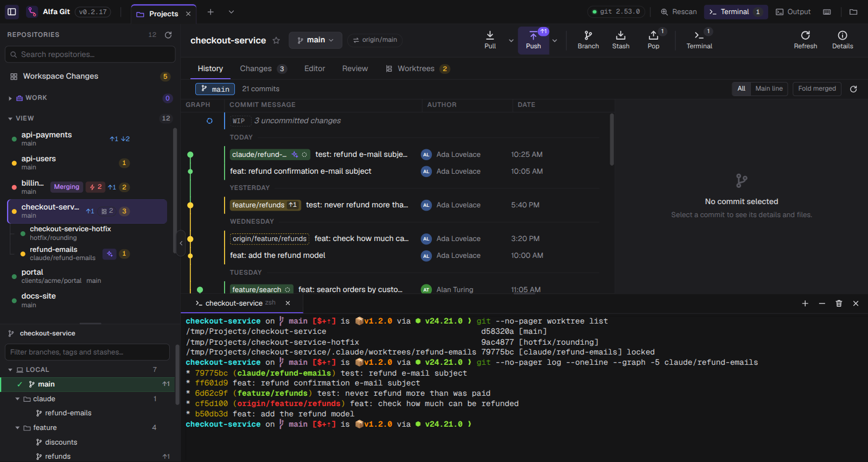Focus the Search repositories field
This screenshot has width=868, height=462.
[x=90, y=54]
